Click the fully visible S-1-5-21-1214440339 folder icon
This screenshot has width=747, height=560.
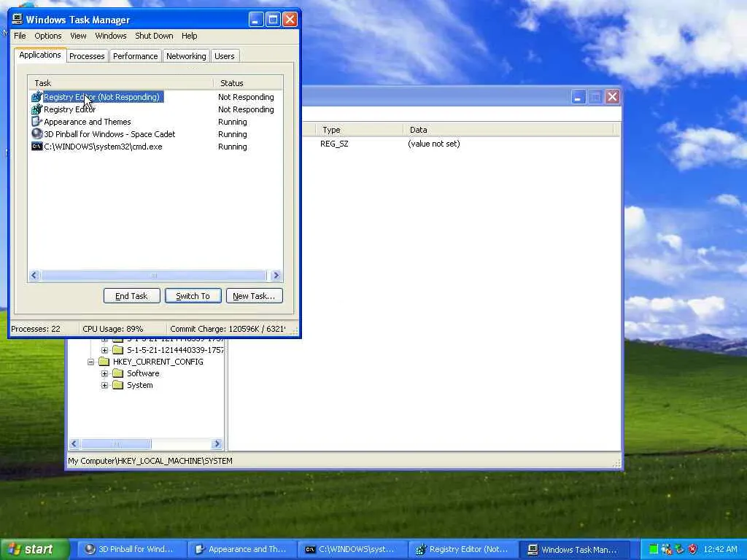click(117, 350)
